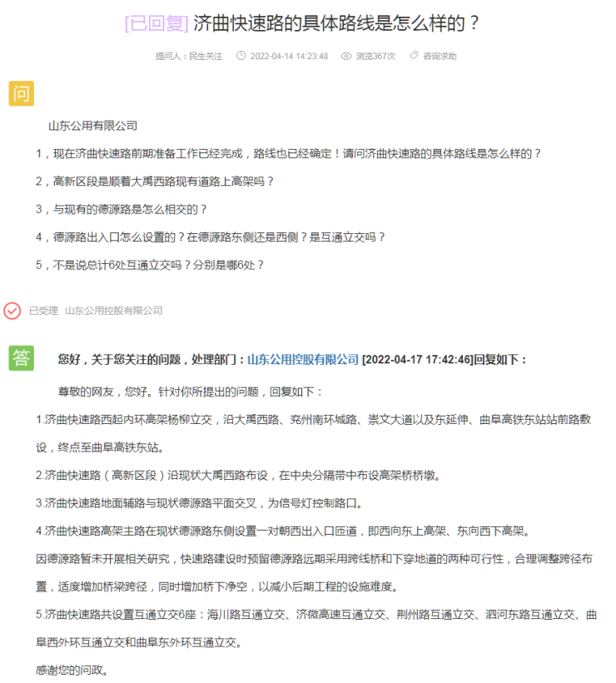Click the 咨询求助 category tag
616x683 pixels.
pyautogui.click(x=440, y=56)
